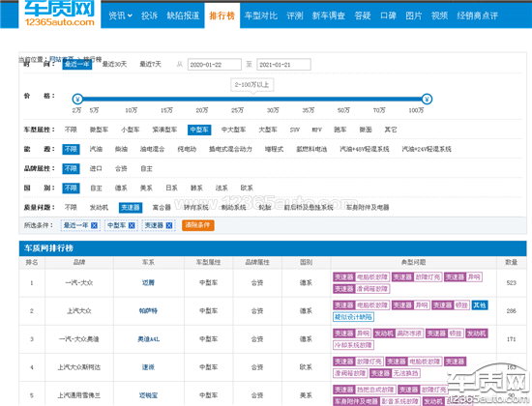Select the 最近一年 time range
The width and height of the screenshot is (532, 406).
(77, 64)
